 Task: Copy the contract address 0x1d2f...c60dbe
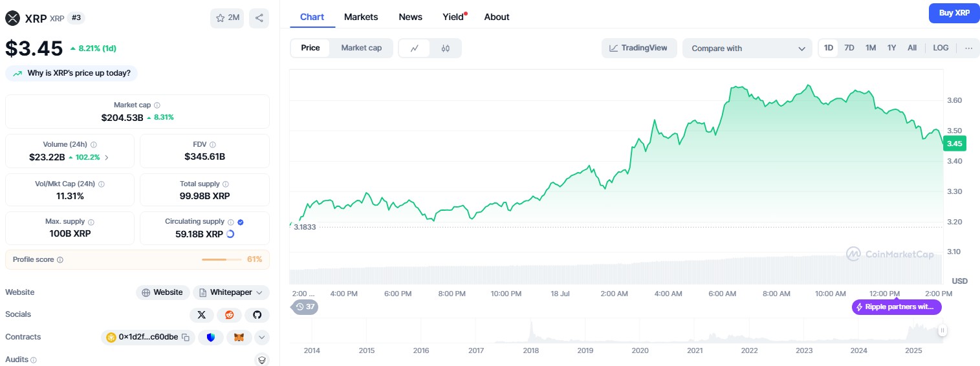coord(185,337)
